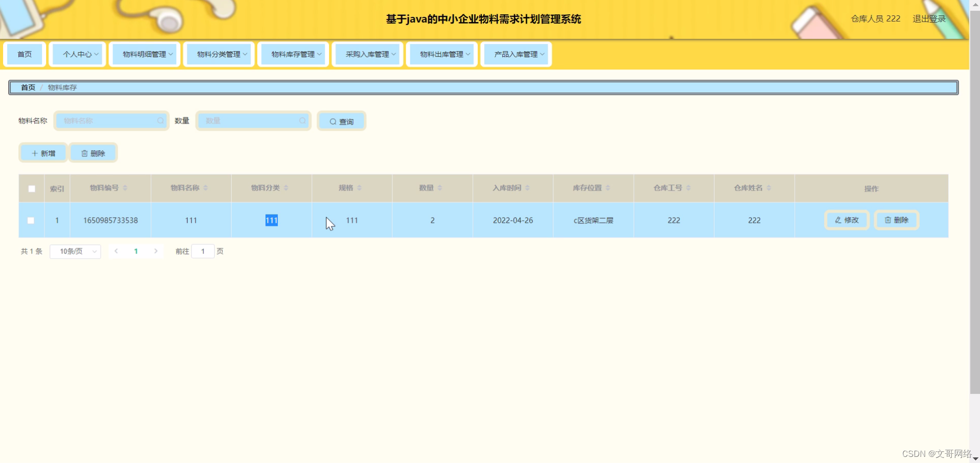Click the next page arrow in pagination

point(155,251)
